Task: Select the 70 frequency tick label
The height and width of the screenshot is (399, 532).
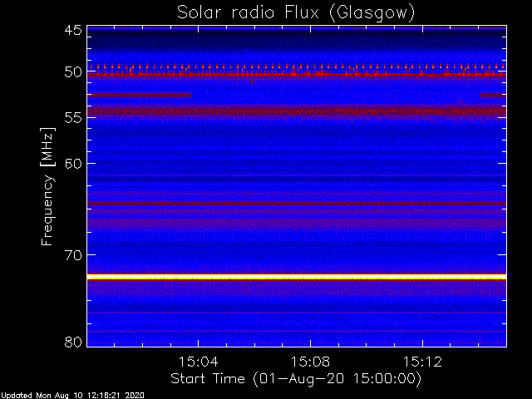Action: tap(73, 255)
